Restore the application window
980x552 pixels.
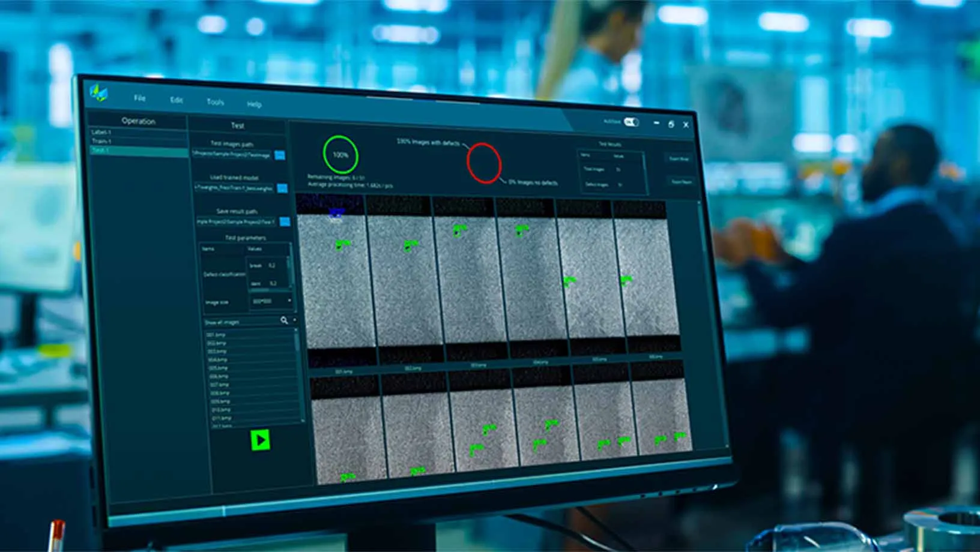coord(671,124)
